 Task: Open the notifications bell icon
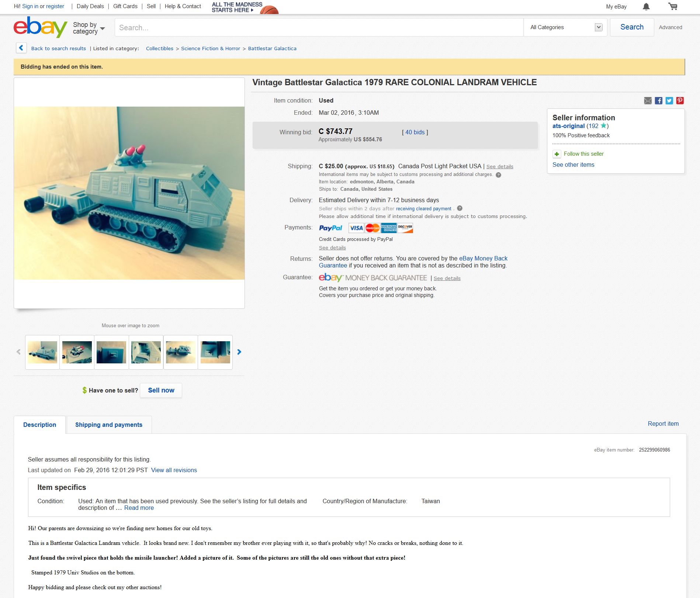click(x=646, y=7)
